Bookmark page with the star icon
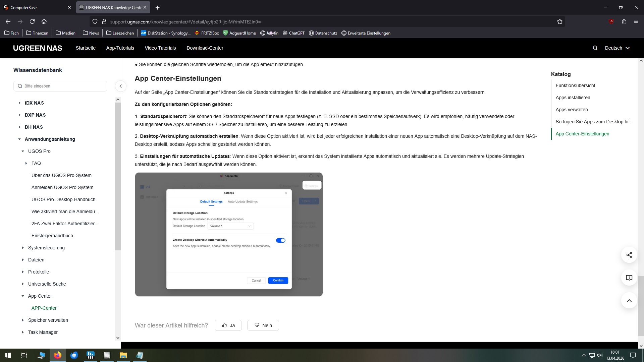644x362 pixels. click(559, 22)
